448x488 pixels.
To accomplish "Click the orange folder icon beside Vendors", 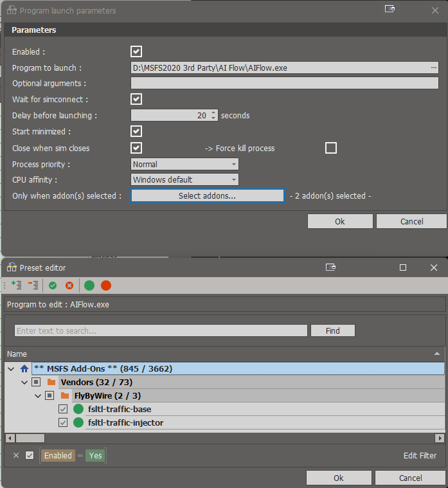I will (51, 382).
